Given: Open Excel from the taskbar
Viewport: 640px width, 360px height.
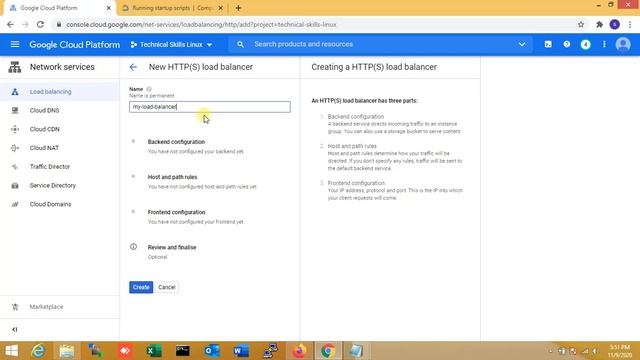Looking at the screenshot, I should [x=154, y=351].
